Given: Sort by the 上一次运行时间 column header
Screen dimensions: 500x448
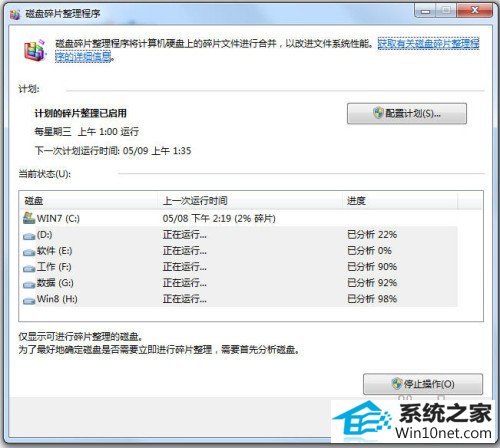Looking at the screenshot, I should (x=250, y=201).
